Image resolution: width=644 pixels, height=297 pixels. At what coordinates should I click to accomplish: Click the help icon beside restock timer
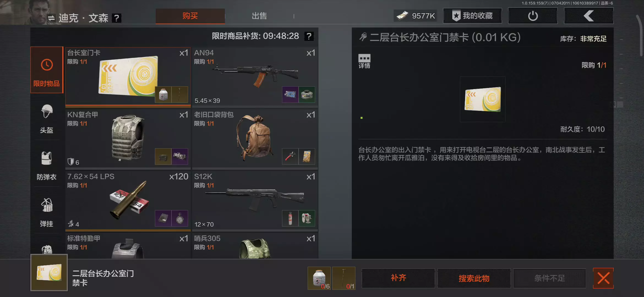pyautogui.click(x=309, y=36)
